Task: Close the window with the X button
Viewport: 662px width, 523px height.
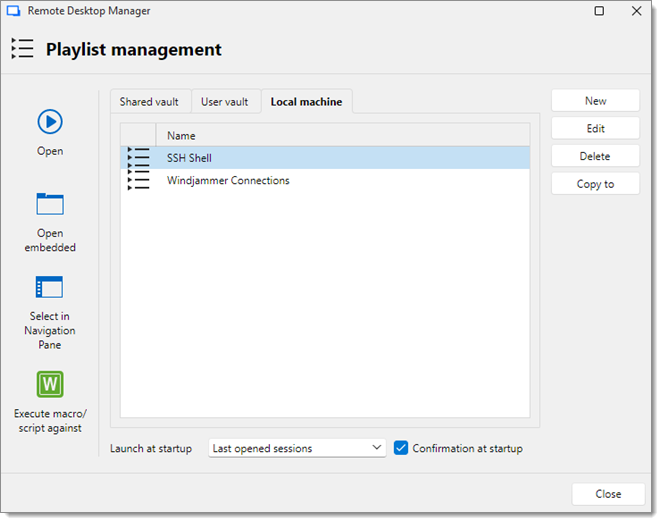Action: (637, 11)
